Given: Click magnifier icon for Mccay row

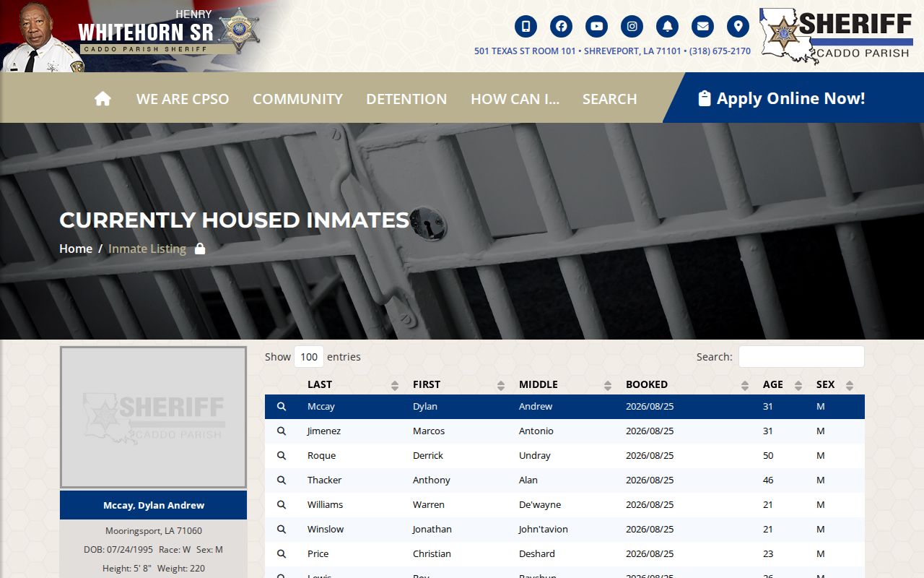Looking at the screenshot, I should pos(282,407).
